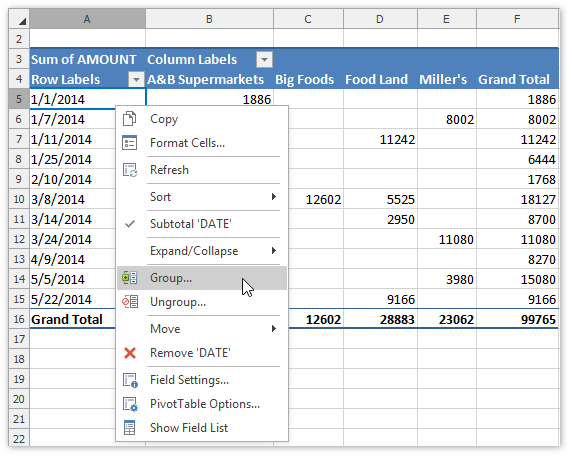The height and width of the screenshot is (458, 572).
Task: Open the Move menu entry
Action: pyautogui.click(x=202, y=328)
